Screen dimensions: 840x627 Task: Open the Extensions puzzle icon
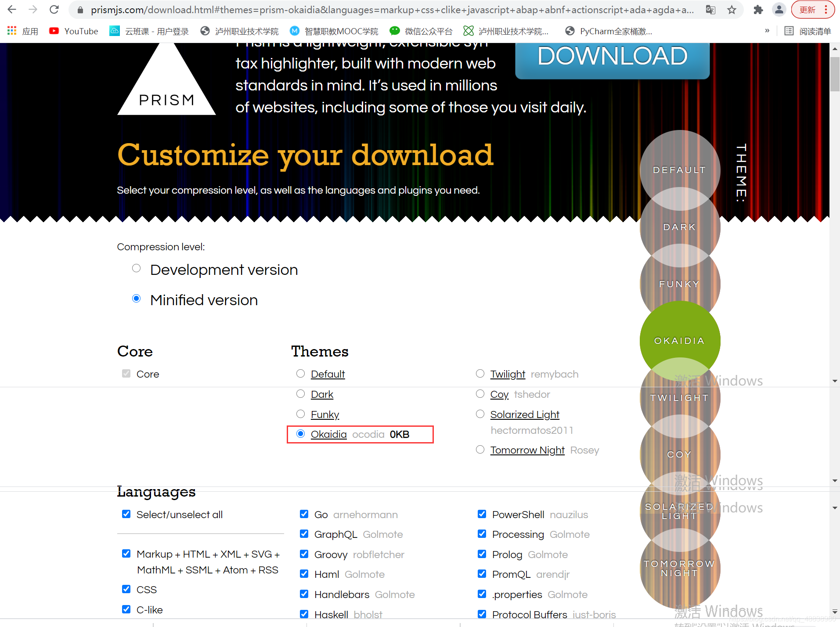(758, 10)
